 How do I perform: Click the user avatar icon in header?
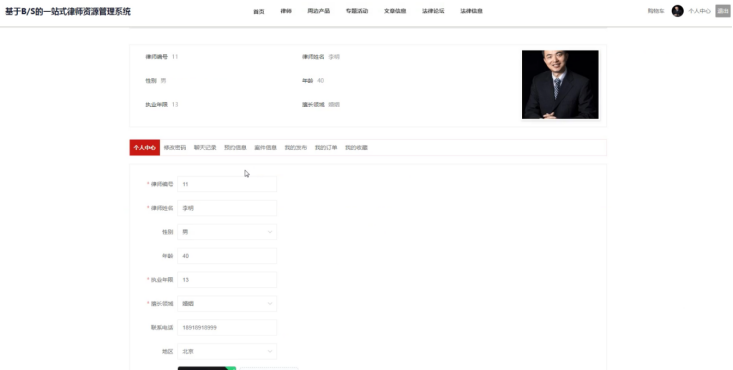677,11
